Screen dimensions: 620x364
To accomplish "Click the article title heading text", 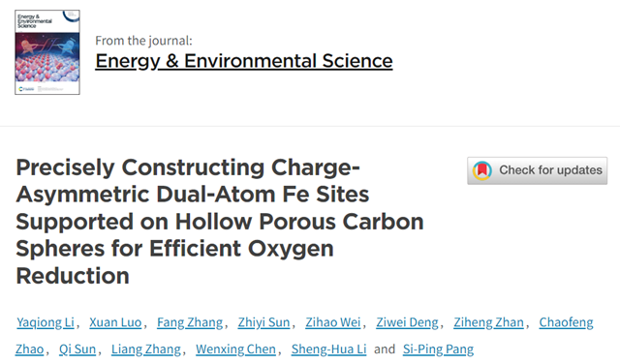I will click(220, 222).
